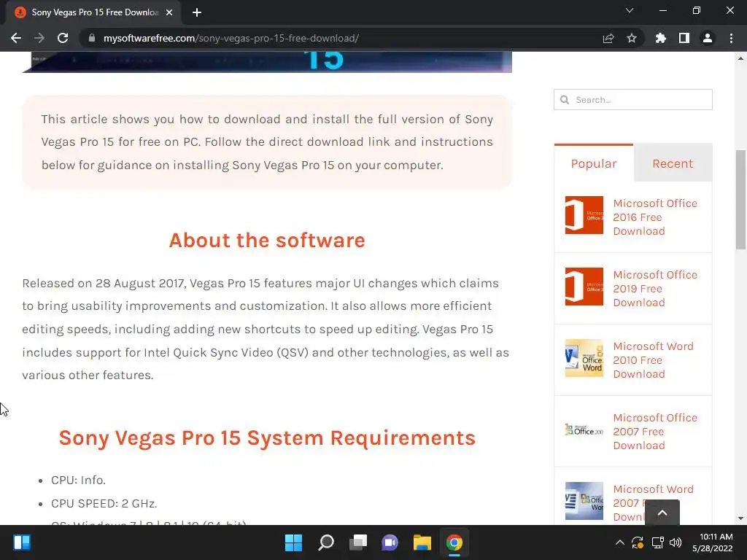Click the Sony Vegas 15 banner image

coord(267,62)
